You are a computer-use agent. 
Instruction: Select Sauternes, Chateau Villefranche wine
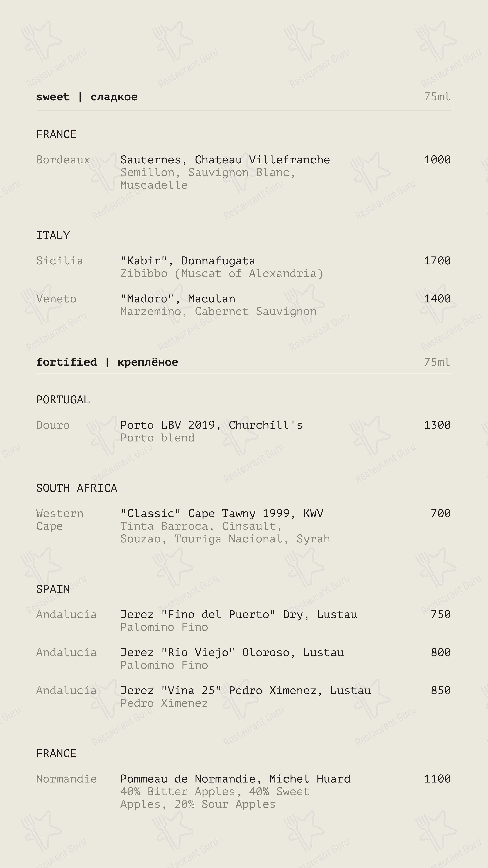pyautogui.click(x=225, y=160)
